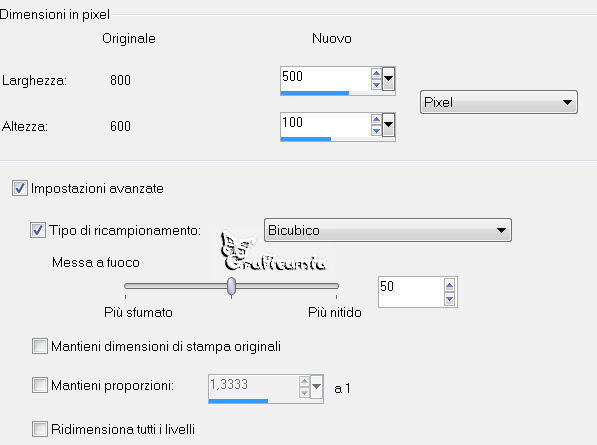Disable Impostazioni avanzate checkbox
Screen dimensions: 597x445
coord(19,188)
